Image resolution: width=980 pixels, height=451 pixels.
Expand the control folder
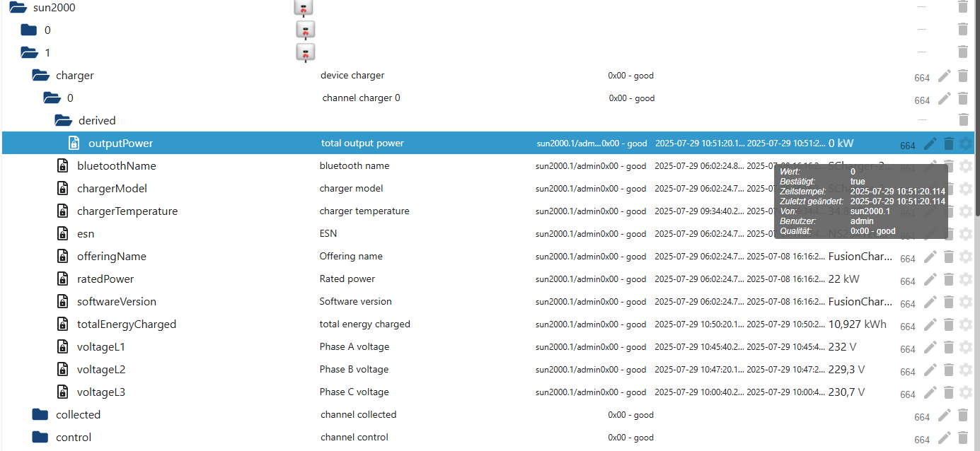[x=40, y=438]
